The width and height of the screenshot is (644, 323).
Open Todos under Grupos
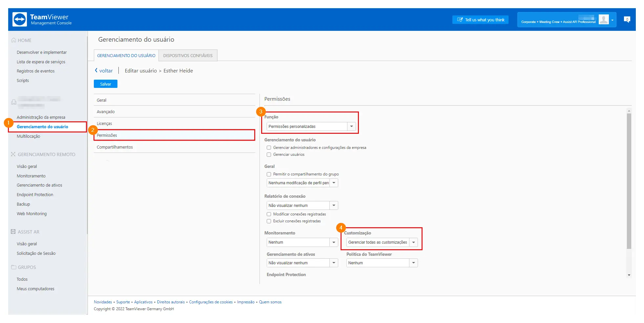22,279
